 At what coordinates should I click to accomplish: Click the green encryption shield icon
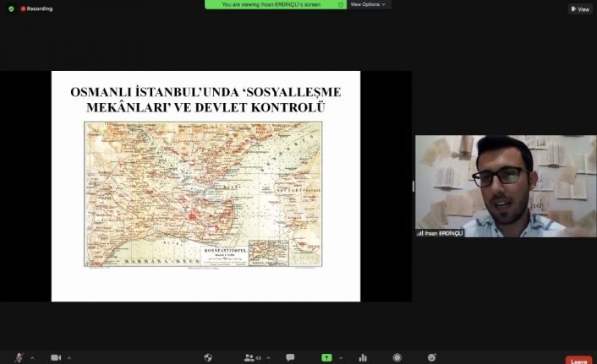click(12, 8)
